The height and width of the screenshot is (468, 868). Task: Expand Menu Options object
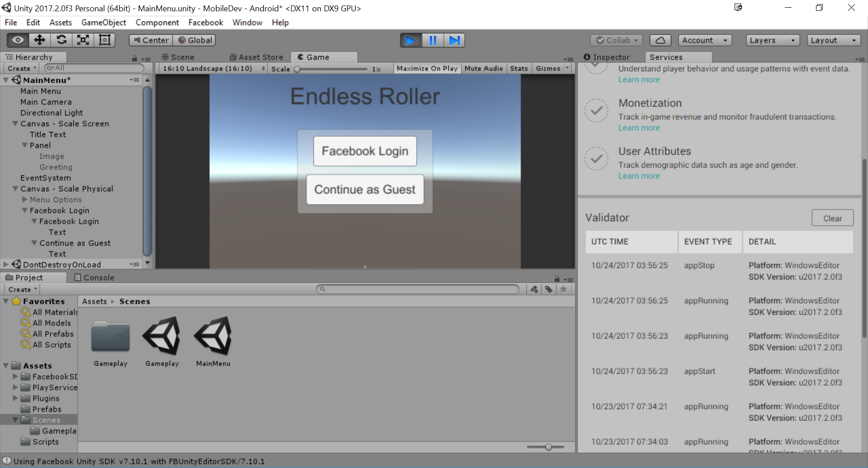[25, 199]
